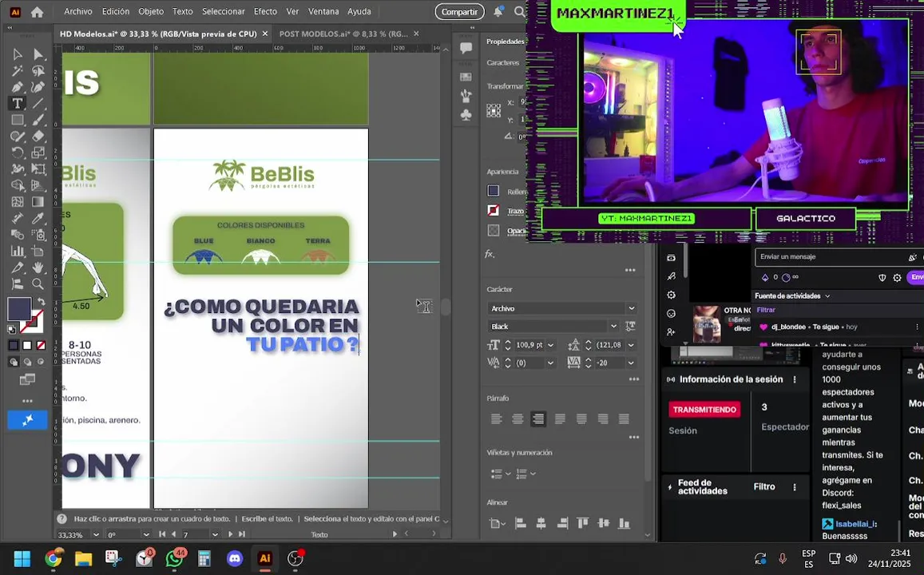Open leading dropdown with 121,08

(x=631, y=345)
